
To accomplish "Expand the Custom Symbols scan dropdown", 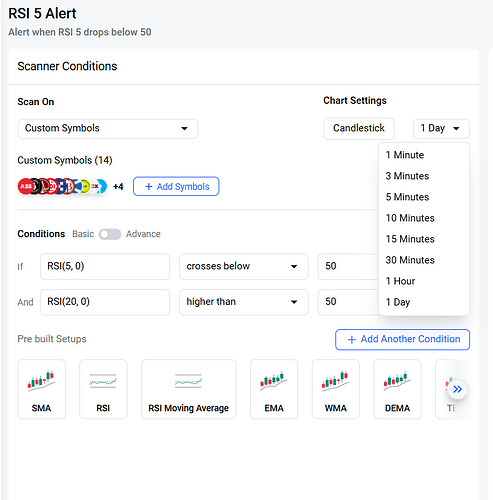I will (108, 128).
